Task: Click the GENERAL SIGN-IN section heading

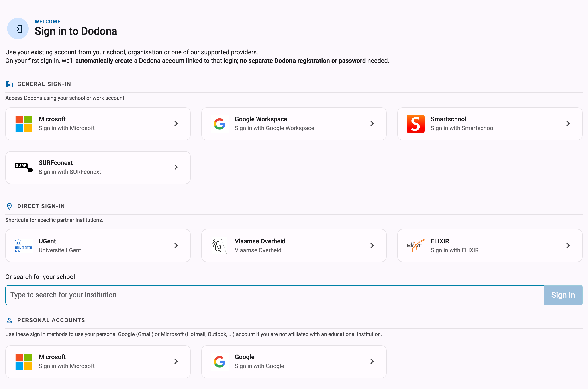Action: [x=44, y=84]
